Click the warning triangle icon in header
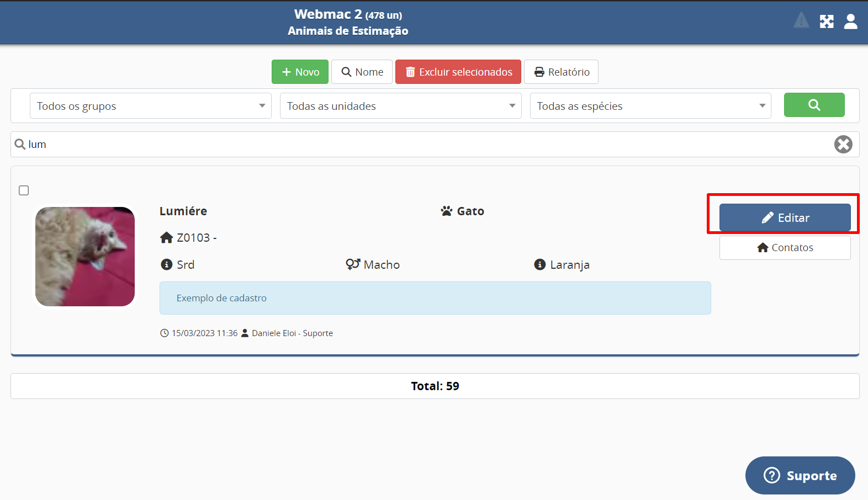The width and height of the screenshot is (868, 500). coord(801,21)
